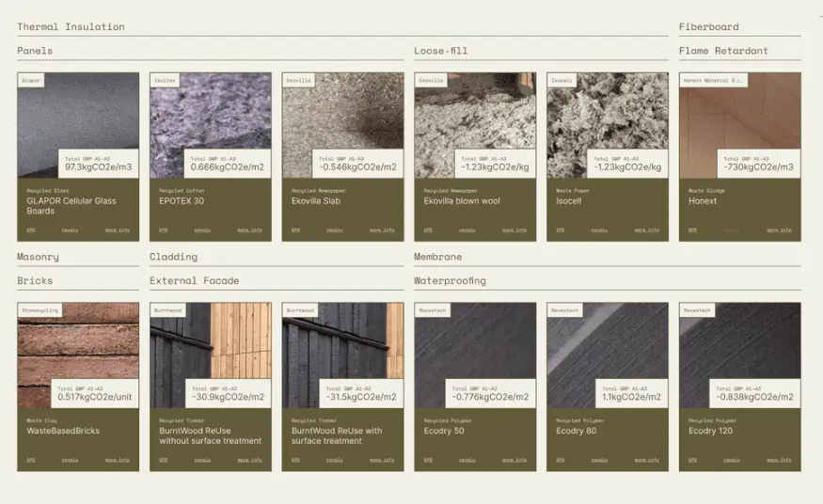Open EPD on BurntWood ReUse with surface treatment
Screen dimensions: 823x504
point(295,460)
